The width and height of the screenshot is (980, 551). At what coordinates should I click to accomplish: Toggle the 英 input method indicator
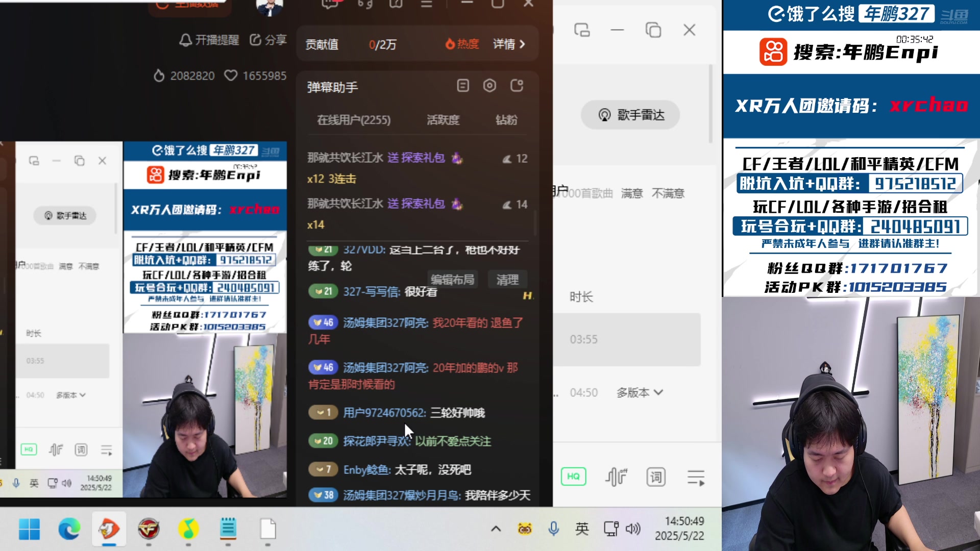582,529
